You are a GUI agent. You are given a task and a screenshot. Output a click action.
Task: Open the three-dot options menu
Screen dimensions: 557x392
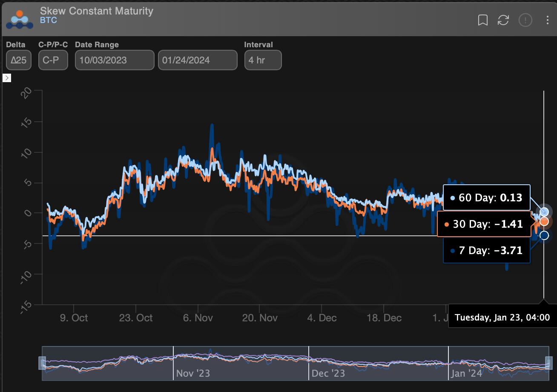[548, 20]
